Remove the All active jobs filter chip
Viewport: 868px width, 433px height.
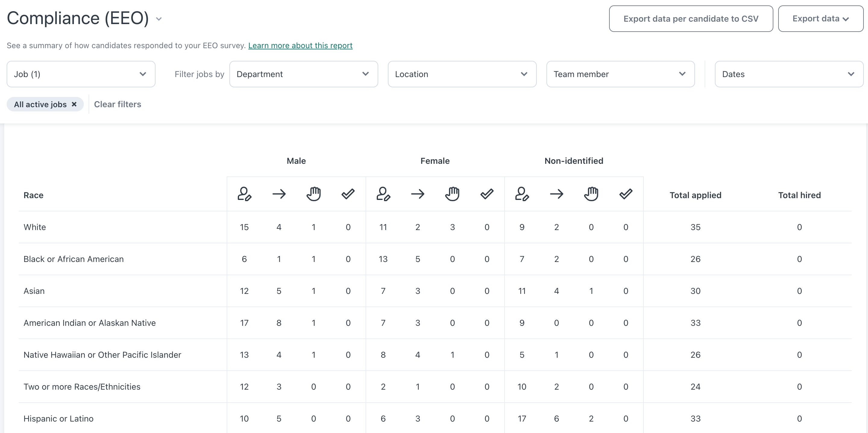(x=74, y=104)
